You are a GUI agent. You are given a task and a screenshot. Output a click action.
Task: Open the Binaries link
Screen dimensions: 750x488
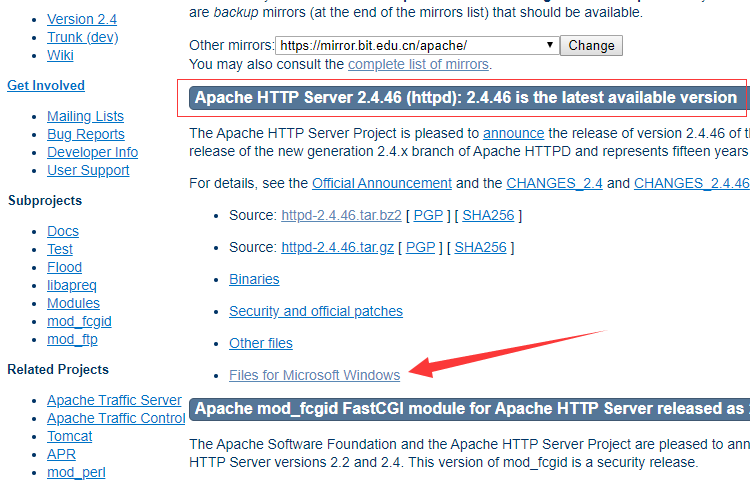click(254, 279)
